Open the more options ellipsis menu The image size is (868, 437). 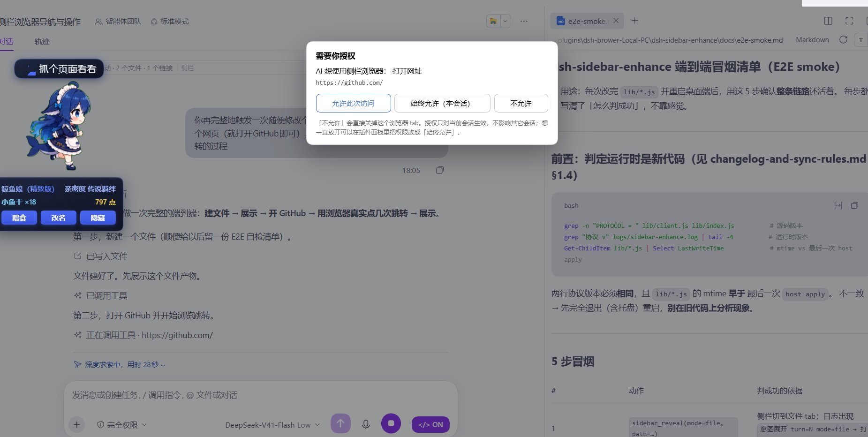tap(524, 21)
